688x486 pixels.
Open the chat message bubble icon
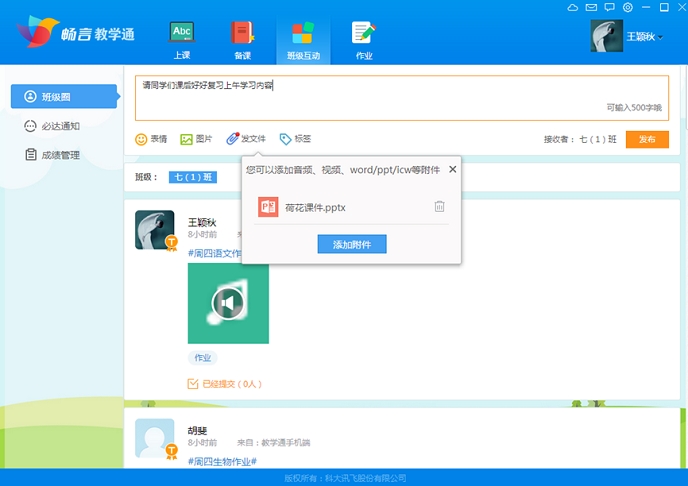(x=609, y=7)
